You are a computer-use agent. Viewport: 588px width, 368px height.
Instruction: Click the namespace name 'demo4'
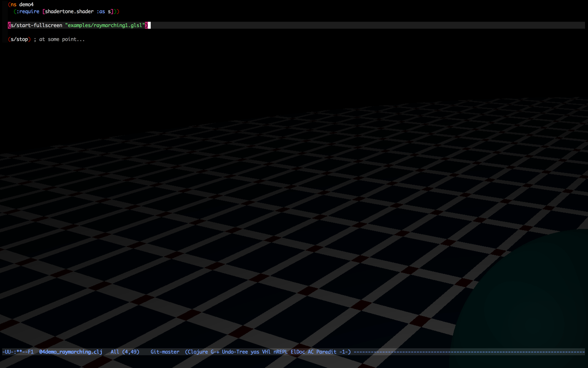coord(27,4)
